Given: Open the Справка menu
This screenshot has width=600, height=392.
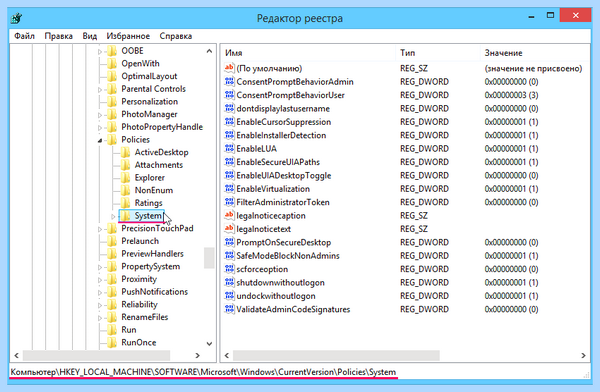Looking at the screenshot, I should (176, 36).
